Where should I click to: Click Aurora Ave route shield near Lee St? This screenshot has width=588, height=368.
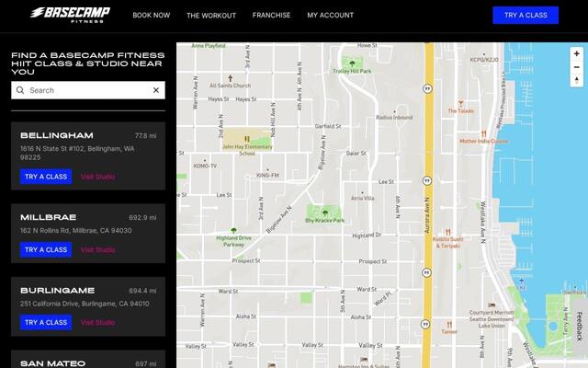point(426,181)
